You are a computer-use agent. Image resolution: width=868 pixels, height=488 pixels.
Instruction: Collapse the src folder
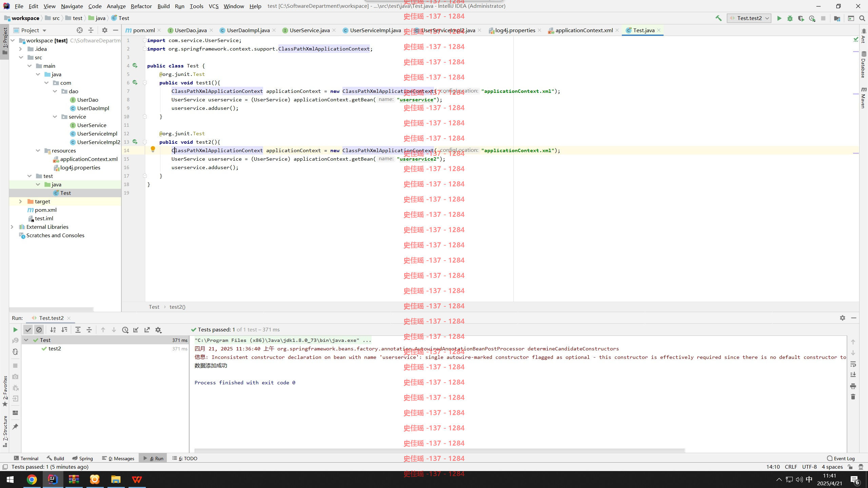(x=21, y=57)
